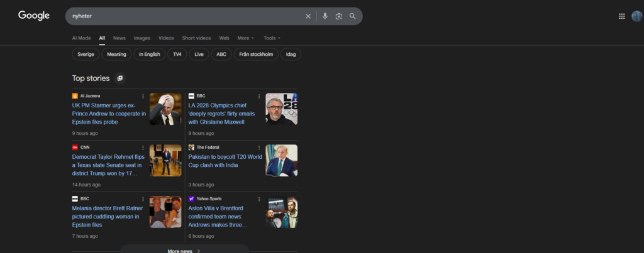This screenshot has height=253, width=644.
Task: Select the All tab
Action: click(102, 38)
